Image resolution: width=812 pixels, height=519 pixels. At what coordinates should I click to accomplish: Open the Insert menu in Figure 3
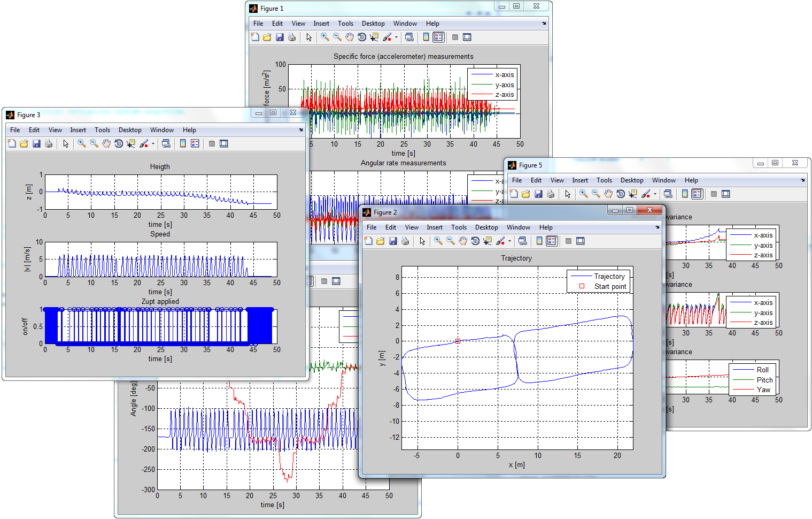(78, 130)
